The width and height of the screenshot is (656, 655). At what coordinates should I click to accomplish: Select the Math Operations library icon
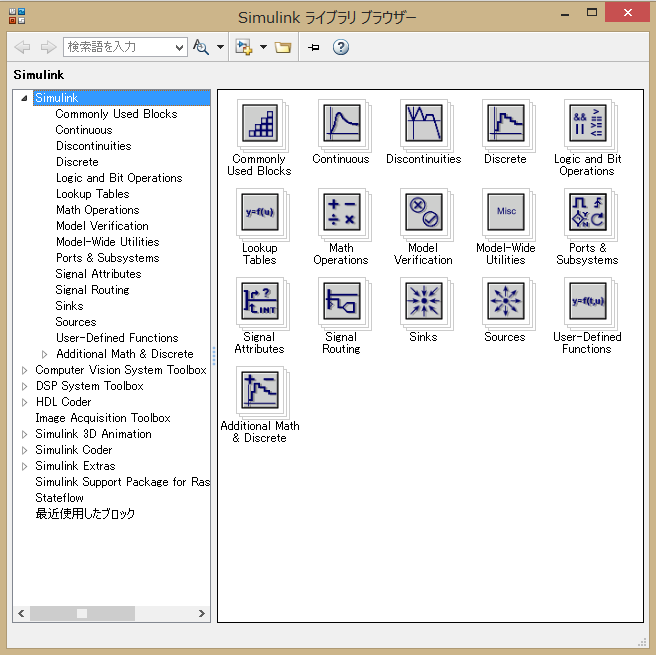point(341,212)
